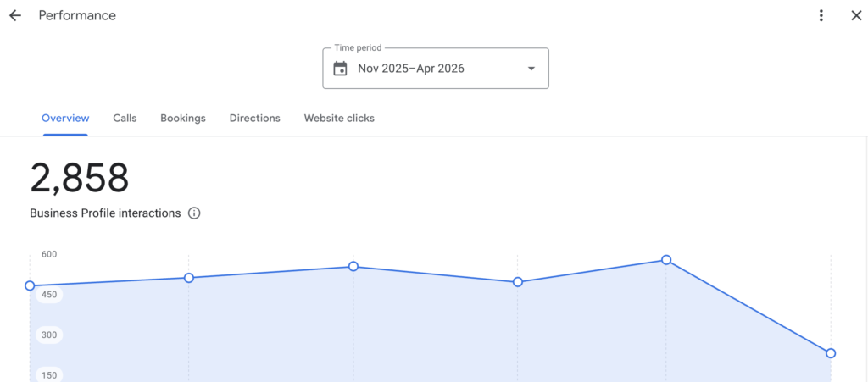This screenshot has width=868, height=382.
Task: View the Website clicks tab
Action: coord(339,119)
